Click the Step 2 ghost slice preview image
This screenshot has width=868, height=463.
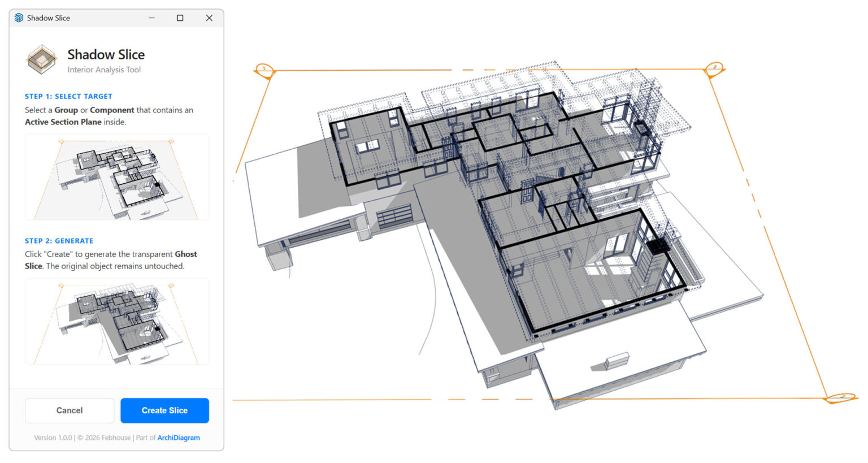(117, 321)
